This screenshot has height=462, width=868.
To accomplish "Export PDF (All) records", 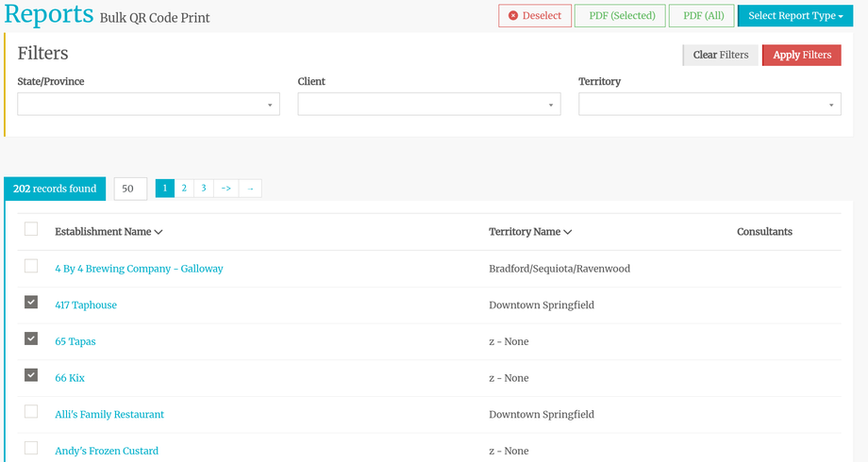I will pos(701,16).
